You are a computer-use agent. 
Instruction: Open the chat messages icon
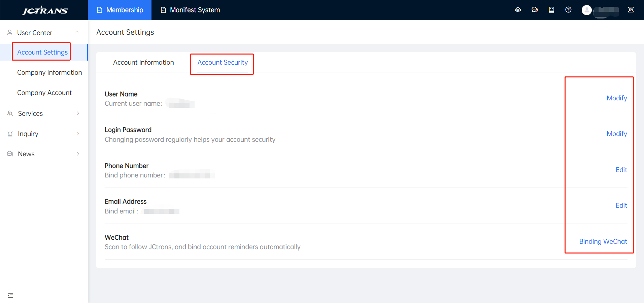click(535, 10)
